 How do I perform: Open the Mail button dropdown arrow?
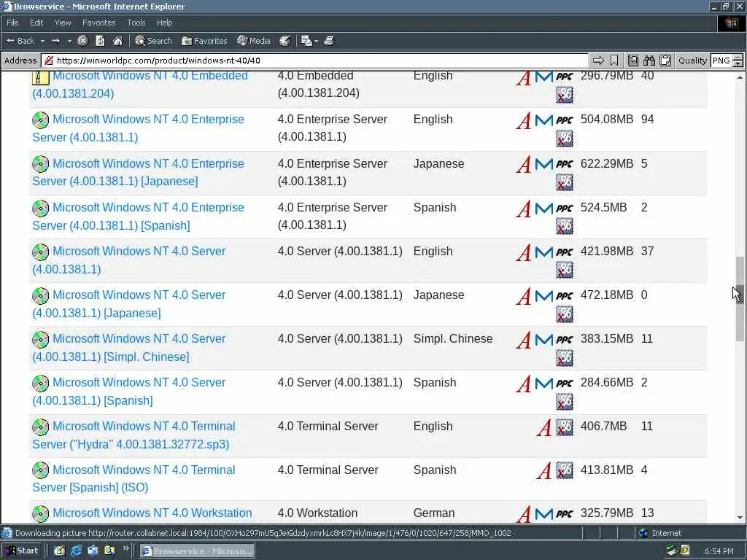coord(316,42)
